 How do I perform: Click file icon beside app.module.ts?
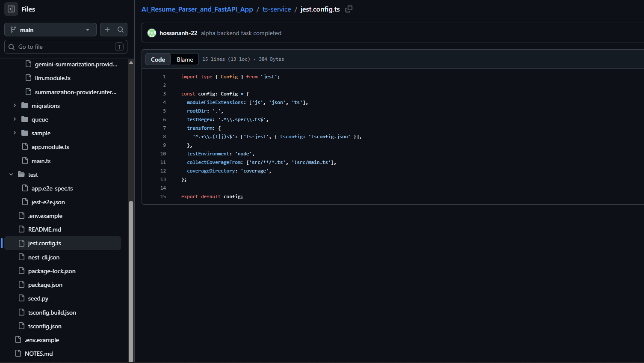tap(25, 146)
